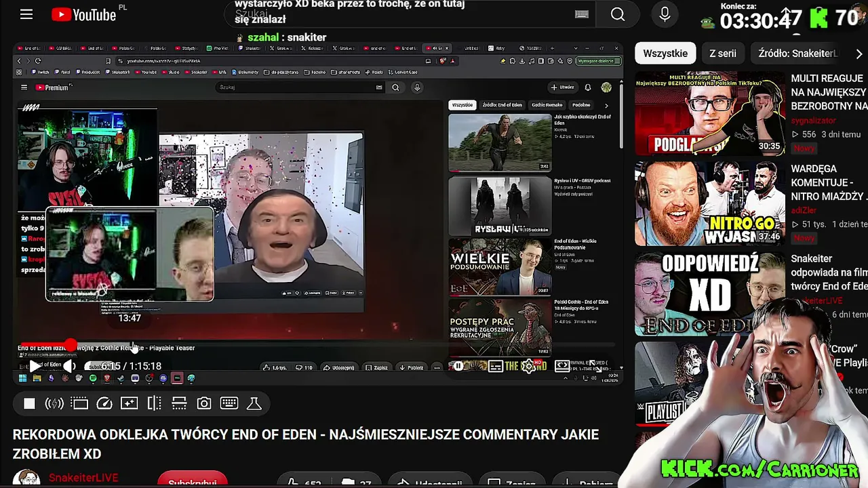This screenshot has width=868, height=488.
Task: Click the Udostępnij share button
Action: [x=338, y=367]
